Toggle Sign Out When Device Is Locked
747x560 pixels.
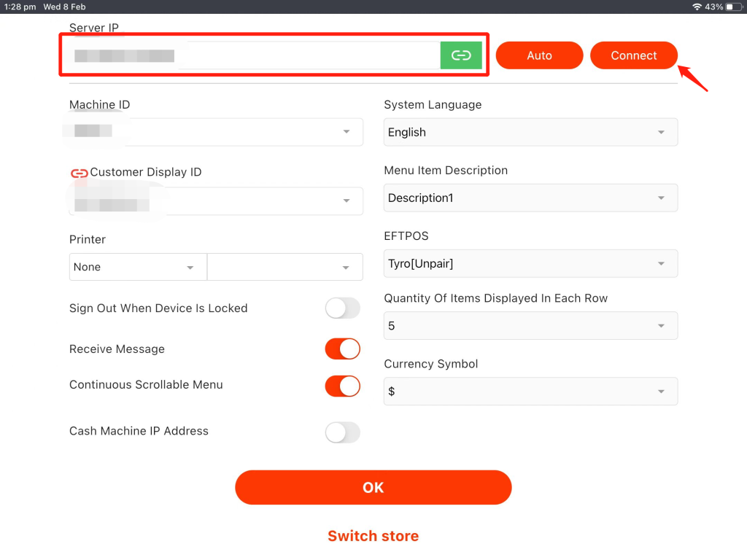pyautogui.click(x=342, y=308)
